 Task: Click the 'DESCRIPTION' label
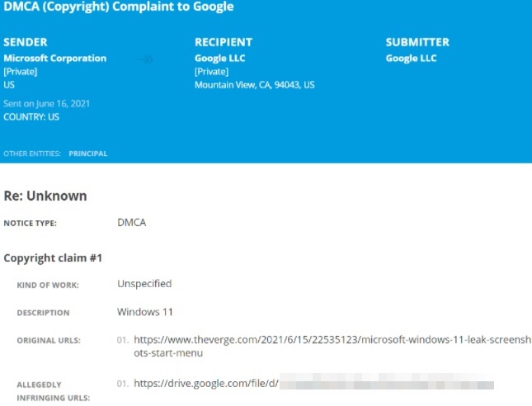[x=43, y=313]
